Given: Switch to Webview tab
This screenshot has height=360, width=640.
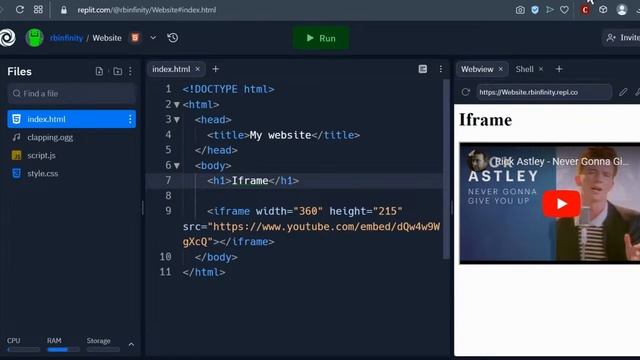Looking at the screenshot, I should coord(477,69).
